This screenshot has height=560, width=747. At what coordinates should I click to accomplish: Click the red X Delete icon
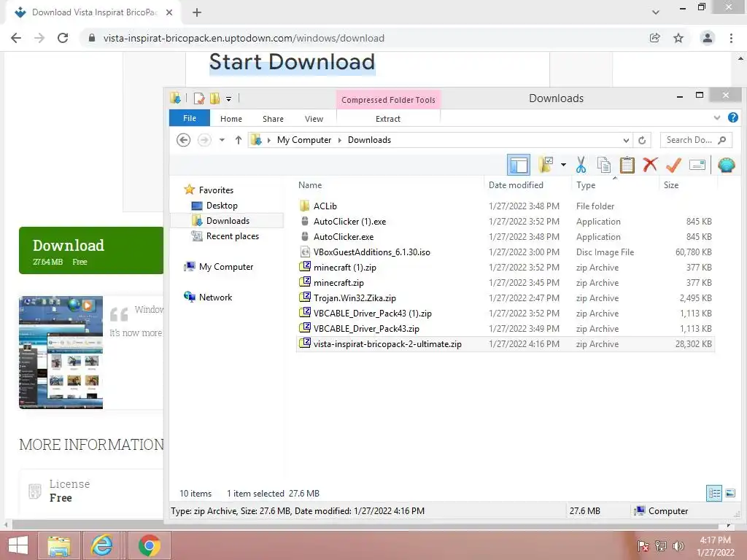tap(650, 166)
